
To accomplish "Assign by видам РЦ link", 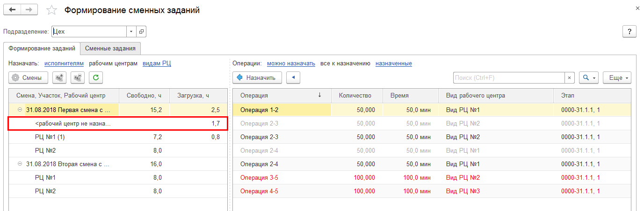I will [x=157, y=63].
